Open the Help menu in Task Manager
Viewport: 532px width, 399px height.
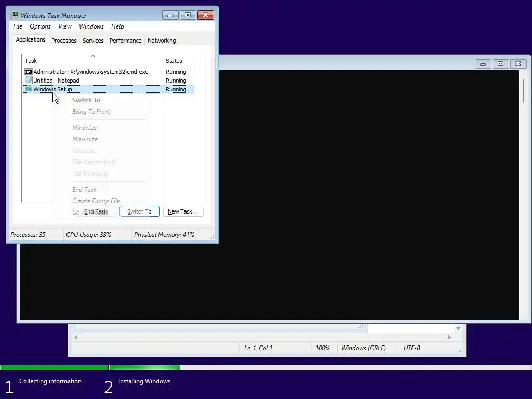point(117,26)
